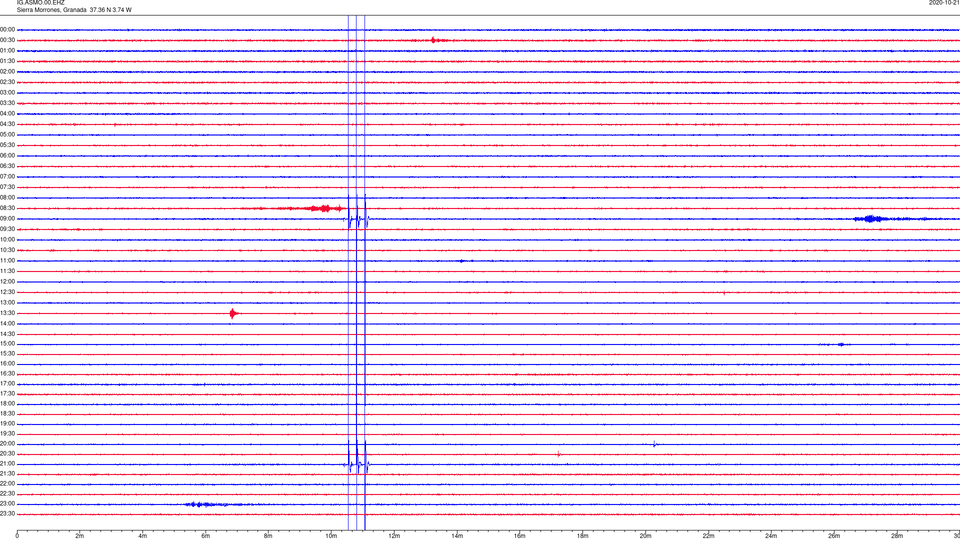Click the 18m tick label on minute axis
Image resolution: width=960 pixels, height=540 pixels.
coord(582,536)
